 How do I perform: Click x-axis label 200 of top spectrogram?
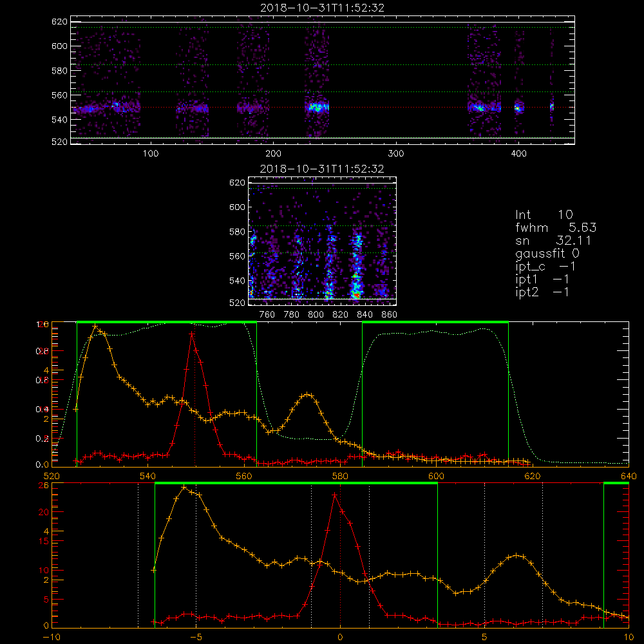(273, 154)
